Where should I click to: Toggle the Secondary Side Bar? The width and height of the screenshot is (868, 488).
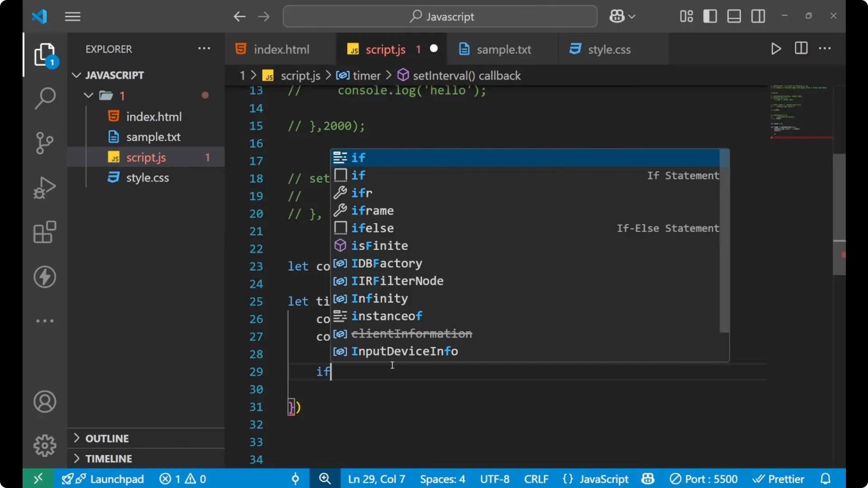(757, 16)
